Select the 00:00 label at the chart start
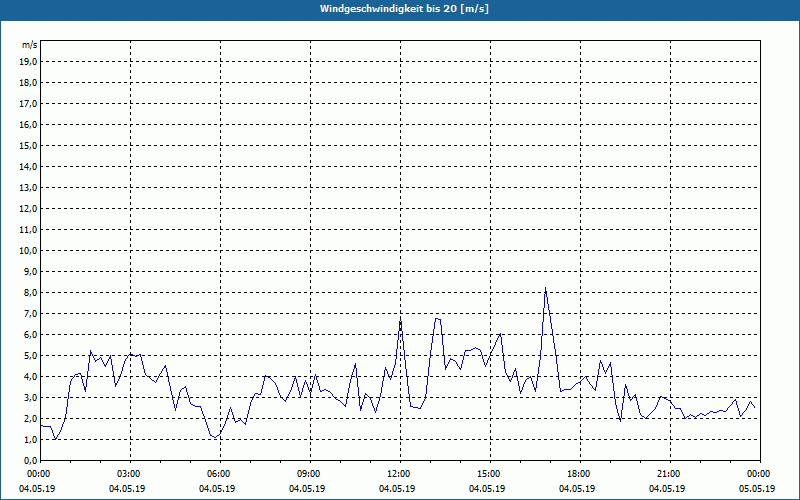 [41, 474]
